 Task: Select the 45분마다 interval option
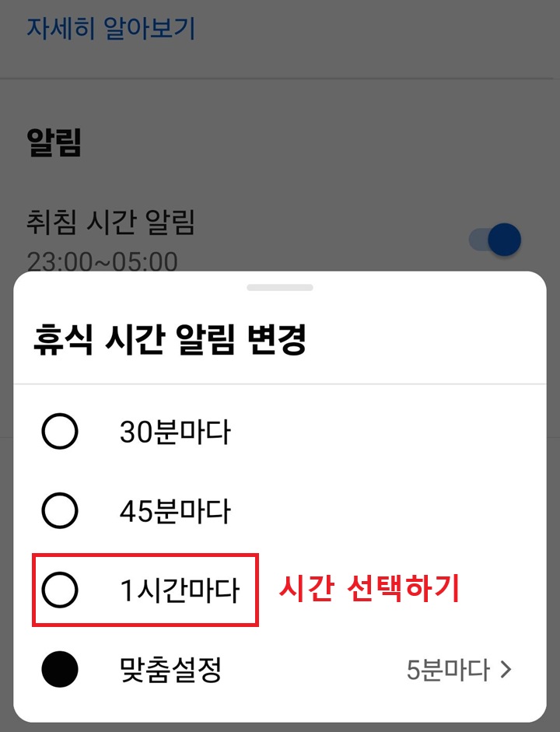click(61, 511)
